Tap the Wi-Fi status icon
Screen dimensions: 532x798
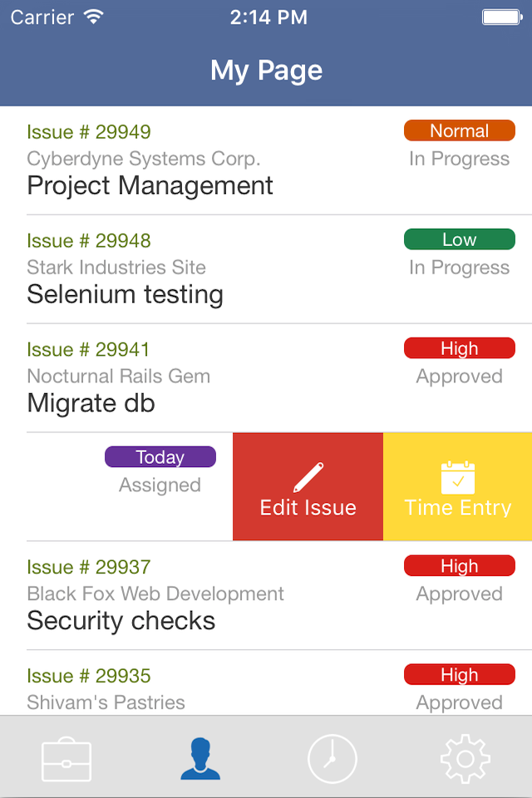[94, 17]
